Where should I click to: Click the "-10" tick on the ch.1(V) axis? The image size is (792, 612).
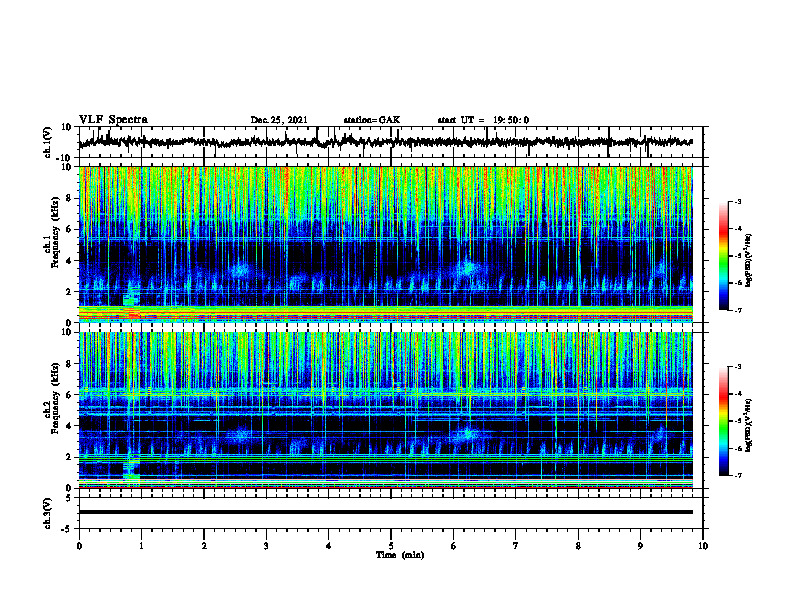tap(65, 158)
